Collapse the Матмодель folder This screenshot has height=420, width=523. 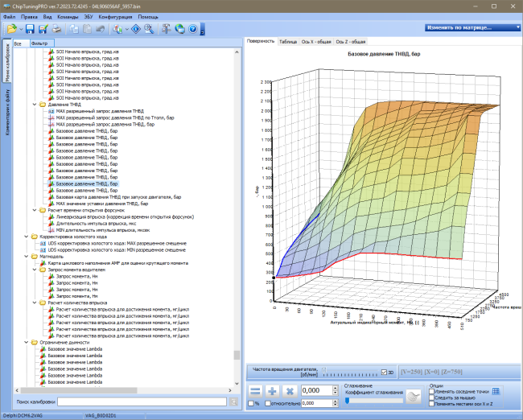pos(27,257)
